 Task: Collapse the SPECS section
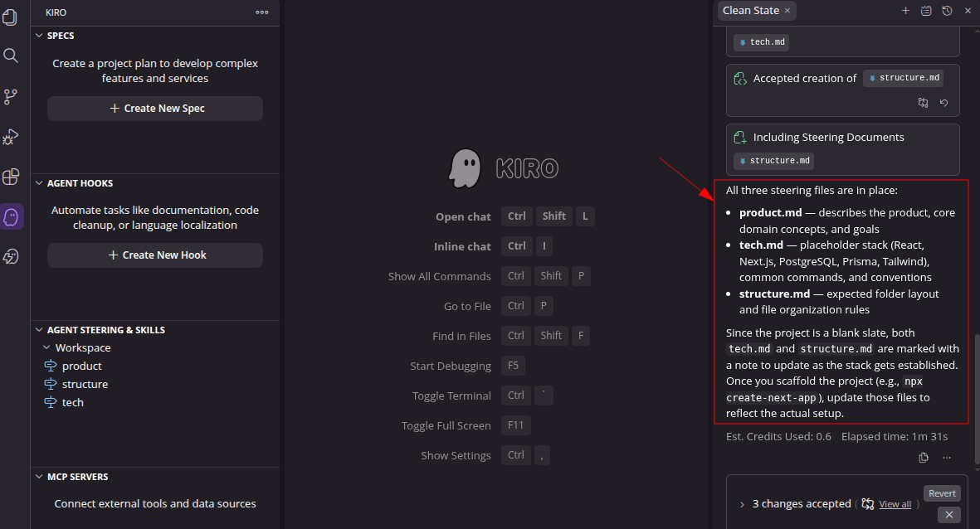[39, 36]
